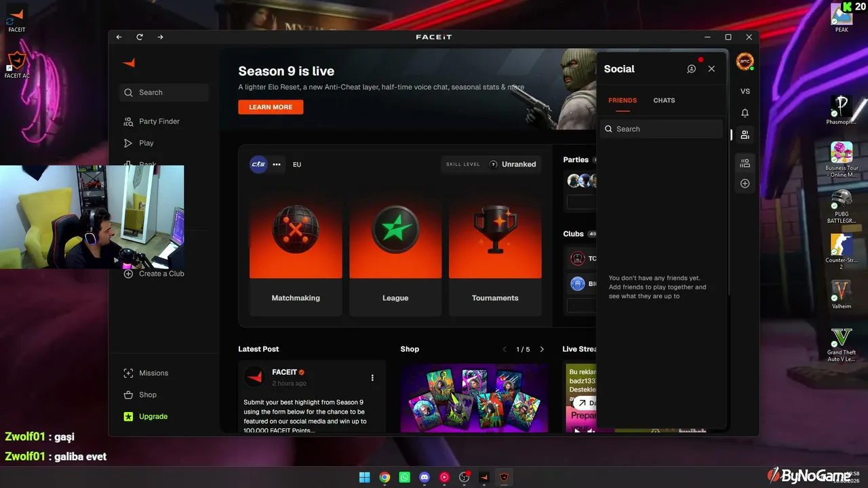
Task: Go to previous Shop page arrow
Action: (505, 350)
